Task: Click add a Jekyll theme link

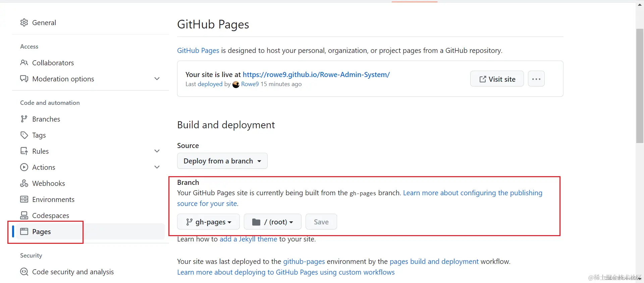Action: [249, 239]
